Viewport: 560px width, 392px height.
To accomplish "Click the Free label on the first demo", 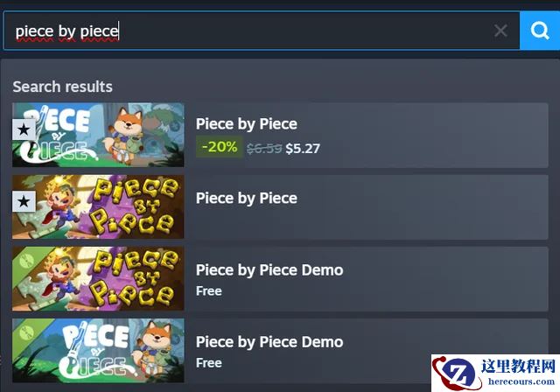I will 209,291.
